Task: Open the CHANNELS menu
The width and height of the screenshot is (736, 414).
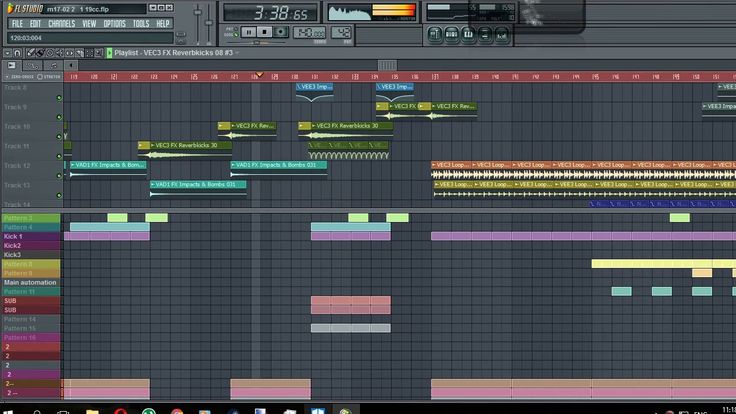Action: point(61,23)
